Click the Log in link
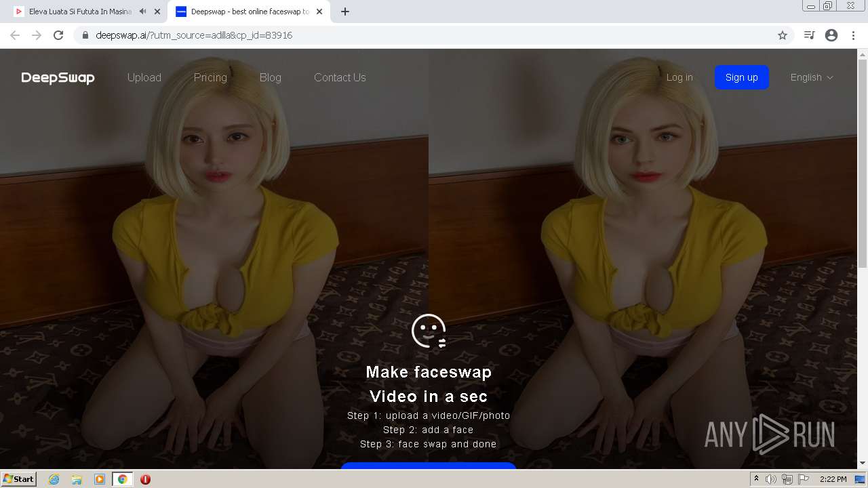Viewport: 868px width, 488px height. click(x=679, y=77)
